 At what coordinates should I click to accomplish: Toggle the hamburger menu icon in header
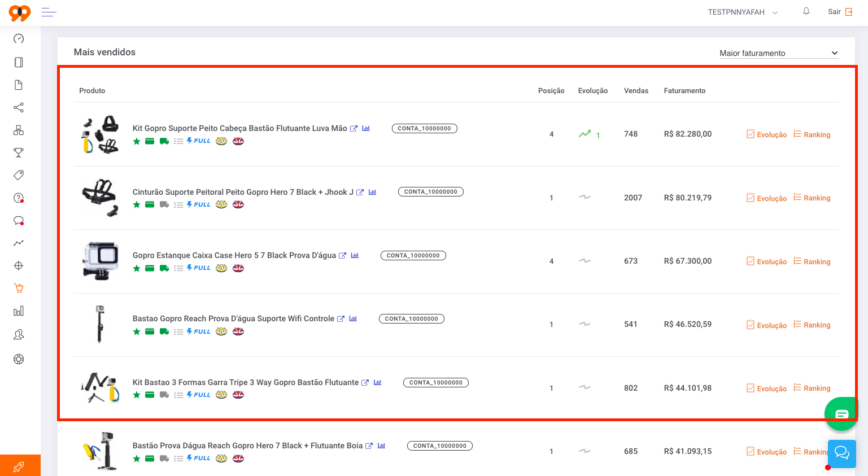pyautogui.click(x=49, y=12)
